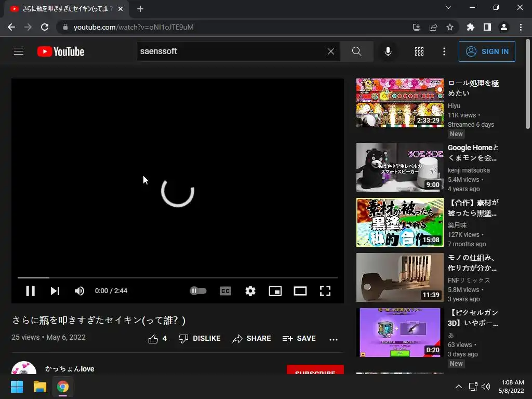
Task: Open the かっちょんlove channel avatar
Action: 24,368
